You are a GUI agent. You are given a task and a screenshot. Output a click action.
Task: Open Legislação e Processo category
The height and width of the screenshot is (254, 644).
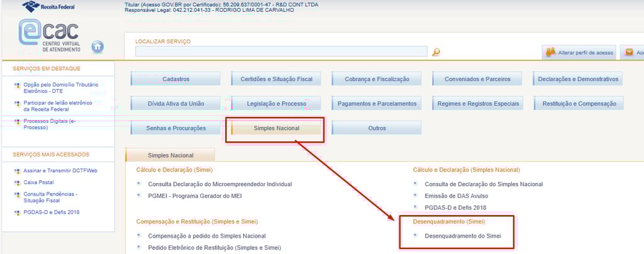coord(276,103)
